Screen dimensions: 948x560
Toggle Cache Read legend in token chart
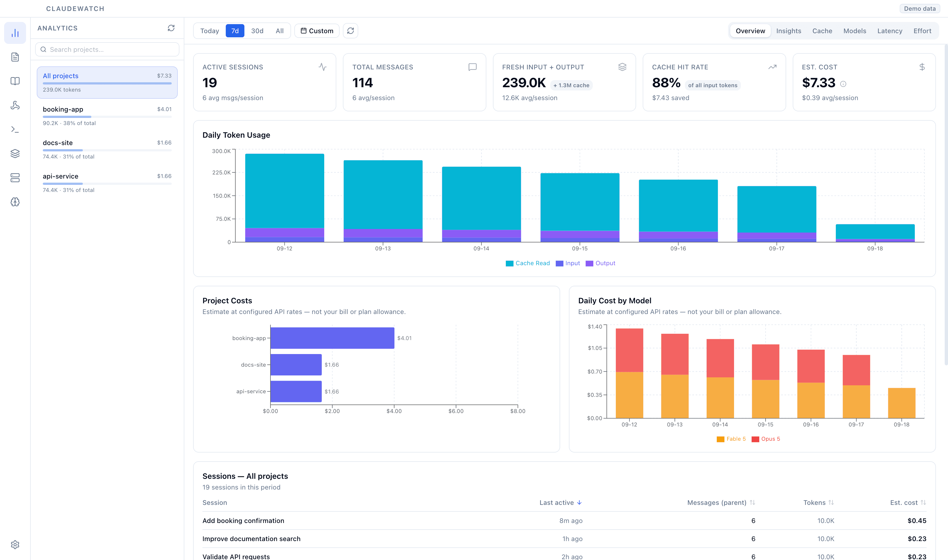[527, 263]
